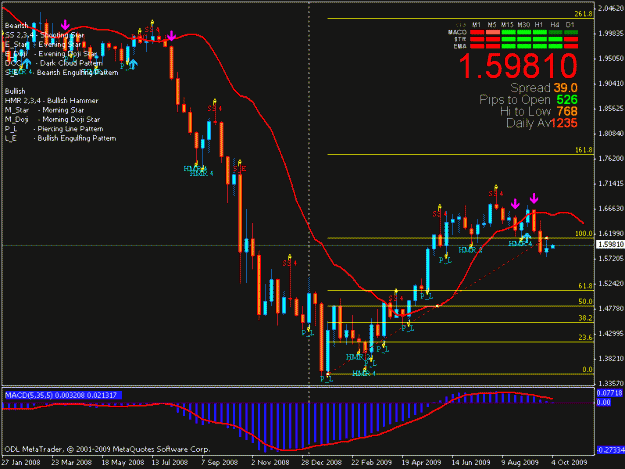The width and height of the screenshot is (625, 469).
Task: Click the dark green MACD cell under H4
Action: pos(555,32)
